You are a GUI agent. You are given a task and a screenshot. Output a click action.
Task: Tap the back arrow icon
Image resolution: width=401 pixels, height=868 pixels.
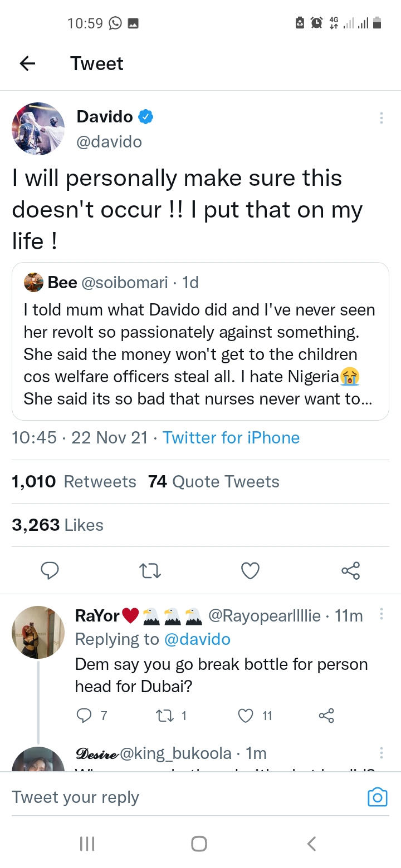pos(27,64)
